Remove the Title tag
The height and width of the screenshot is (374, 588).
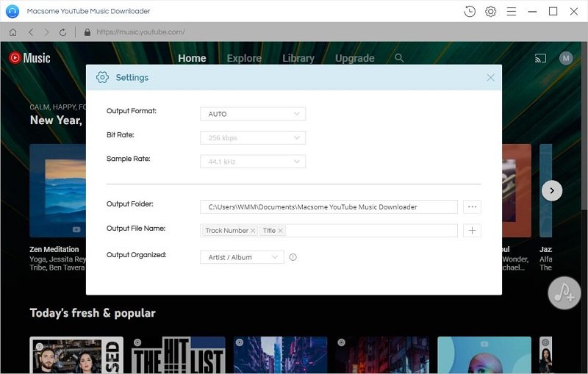tap(280, 231)
